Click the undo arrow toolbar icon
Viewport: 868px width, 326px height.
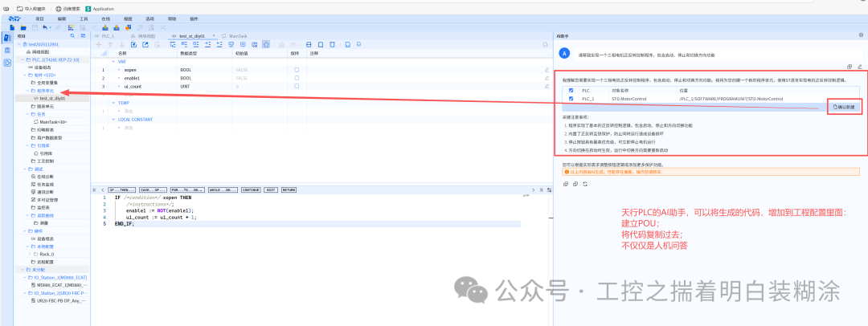tap(45, 27)
